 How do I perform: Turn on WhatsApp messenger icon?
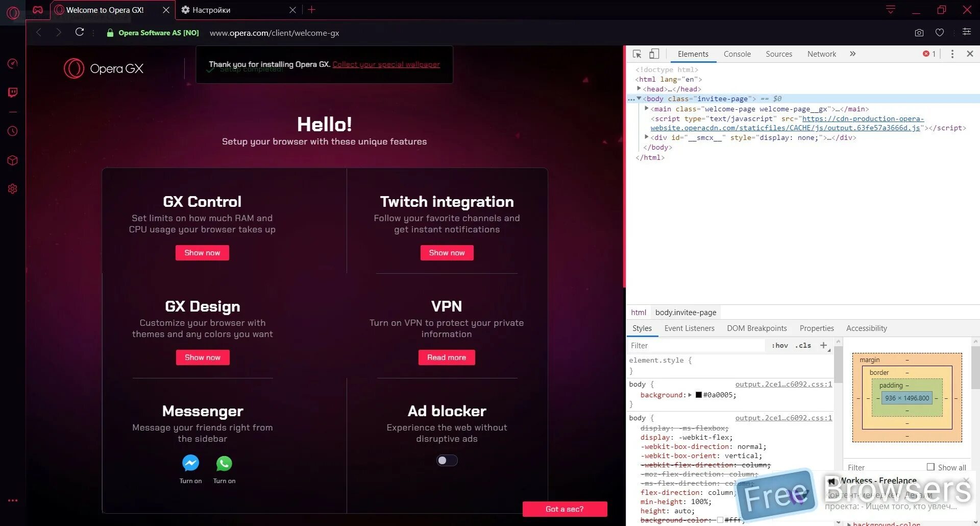tap(224, 463)
